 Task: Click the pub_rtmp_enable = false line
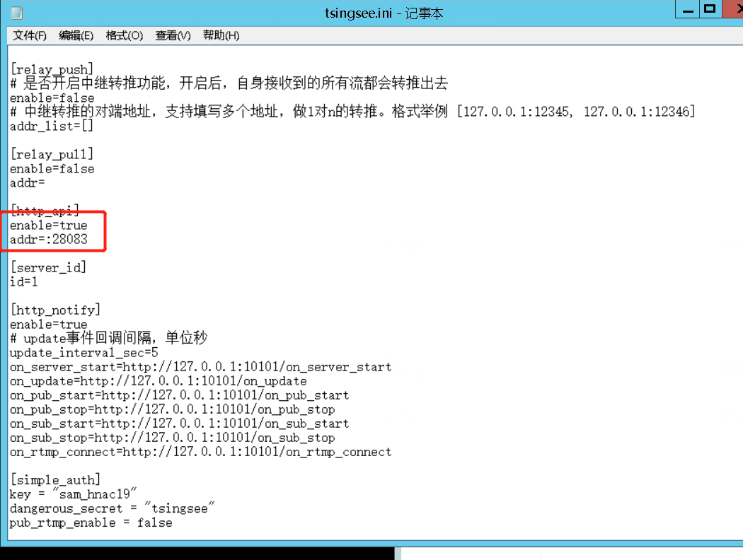[x=91, y=523]
